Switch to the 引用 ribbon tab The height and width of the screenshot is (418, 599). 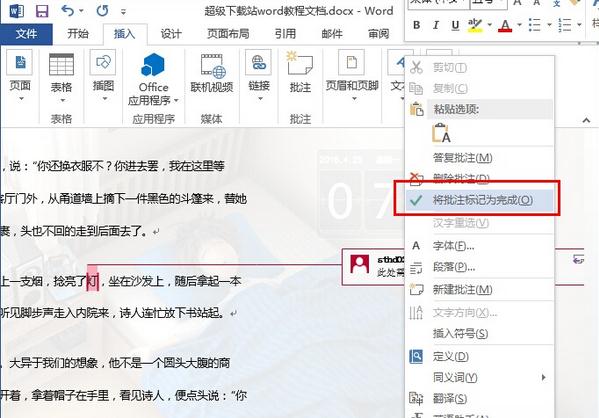pos(285,34)
